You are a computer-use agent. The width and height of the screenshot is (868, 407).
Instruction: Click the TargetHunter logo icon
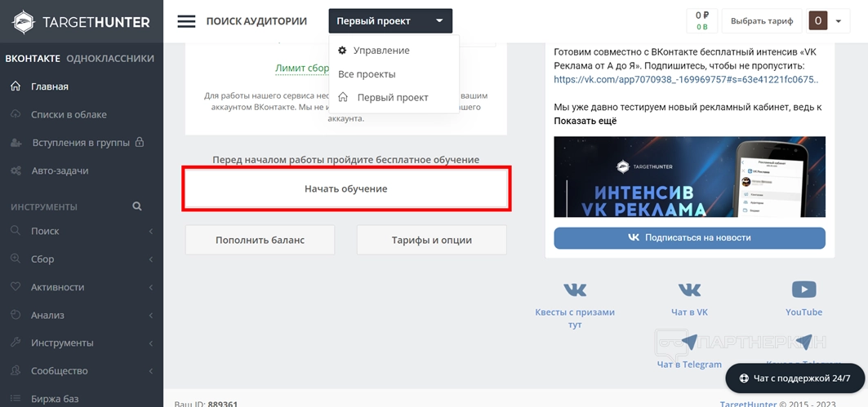click(23, 22)
